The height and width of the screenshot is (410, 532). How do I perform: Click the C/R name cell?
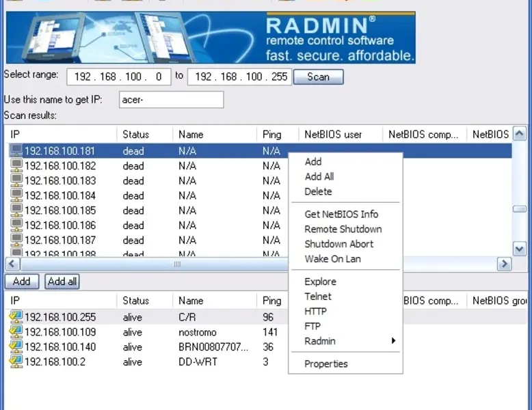pos(187,317)
